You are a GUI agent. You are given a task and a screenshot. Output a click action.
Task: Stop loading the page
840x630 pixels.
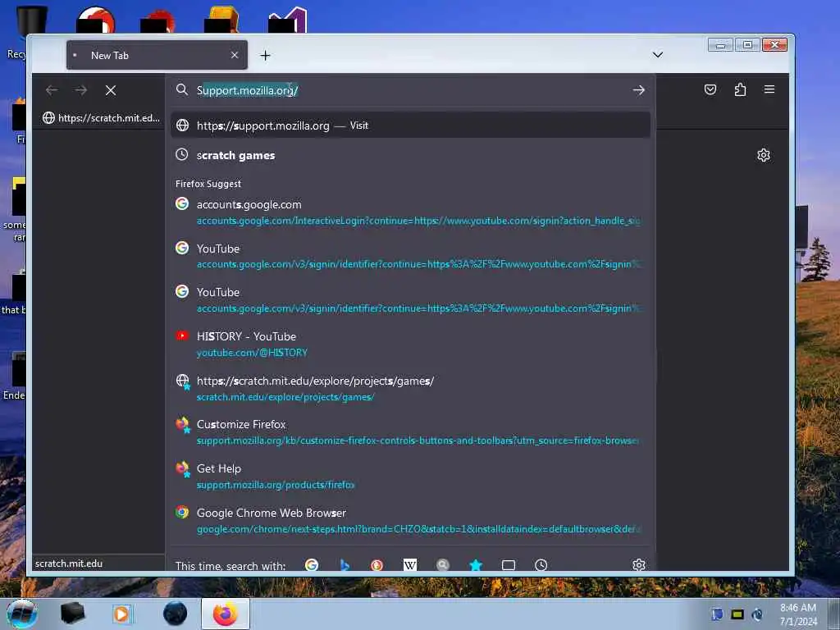point(111,90)
